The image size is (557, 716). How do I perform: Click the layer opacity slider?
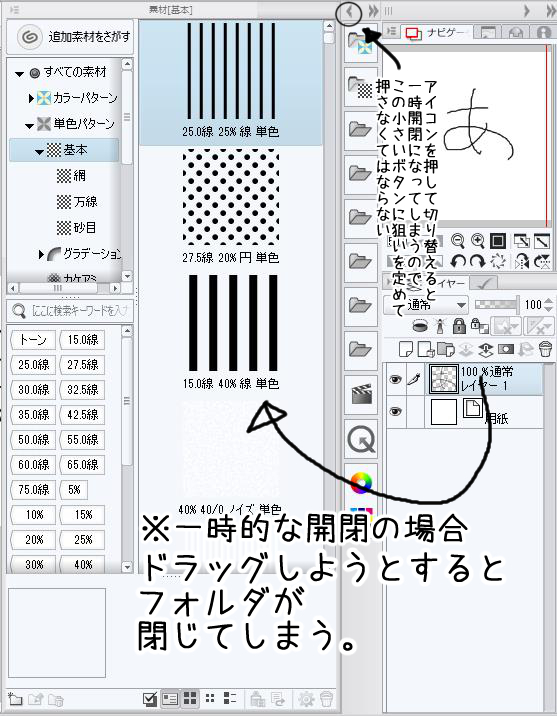click(x=497, y=304)
